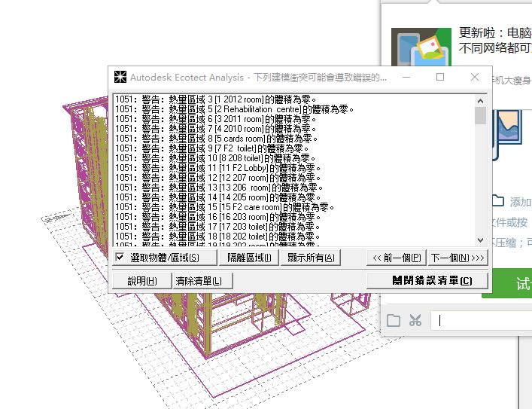Toggle the 選取物體/區域(S) checkbox
This screenshot has height=409, width=532.
point(120,257)
